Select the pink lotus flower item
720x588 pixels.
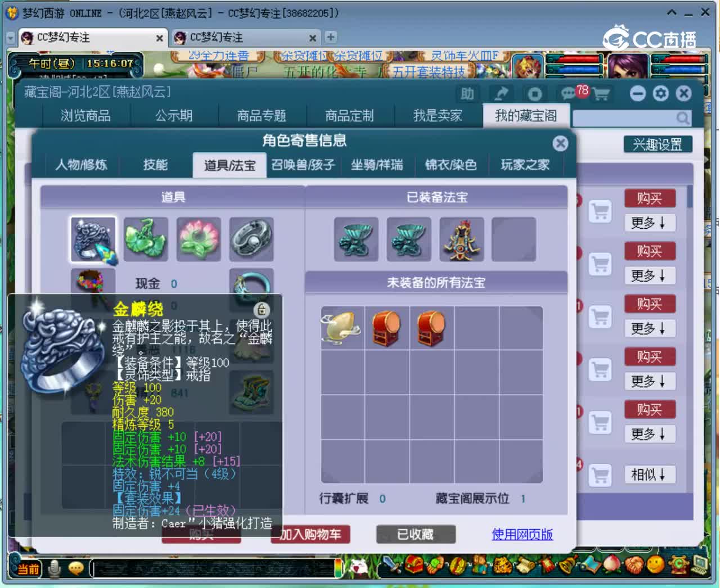[199, 240]
